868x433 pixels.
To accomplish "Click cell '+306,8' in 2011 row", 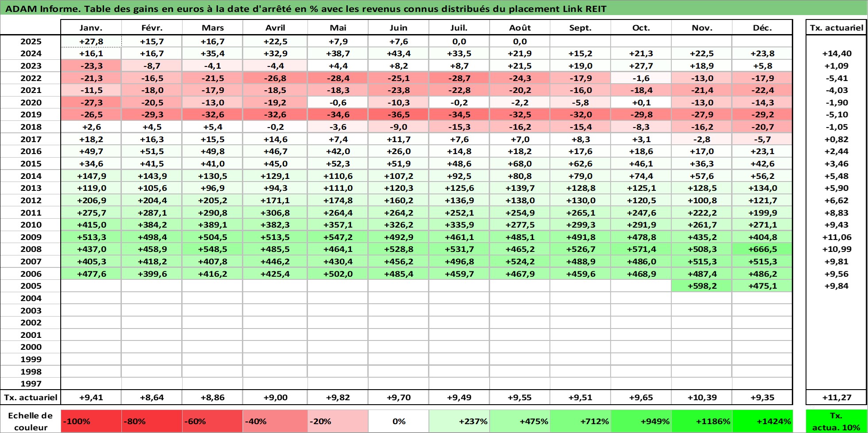I will (275, 213).
